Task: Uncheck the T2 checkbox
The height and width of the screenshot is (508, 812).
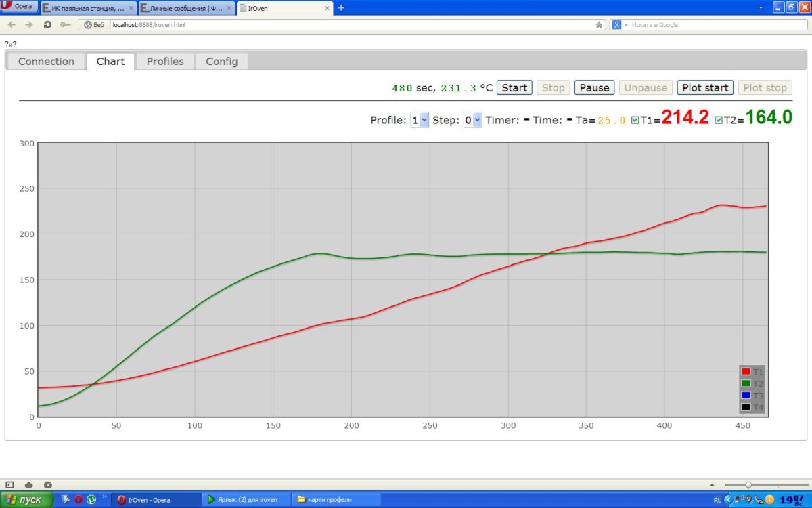Action: [x=719, y=120]
